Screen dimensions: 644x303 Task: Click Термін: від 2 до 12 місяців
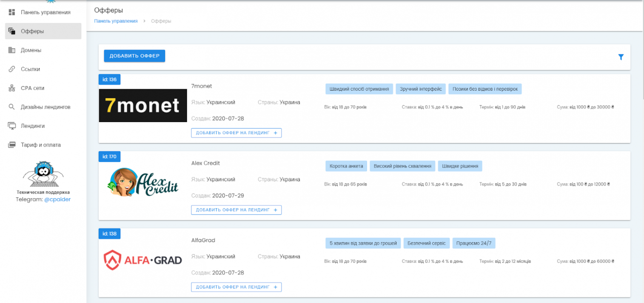tap(505, 261)
